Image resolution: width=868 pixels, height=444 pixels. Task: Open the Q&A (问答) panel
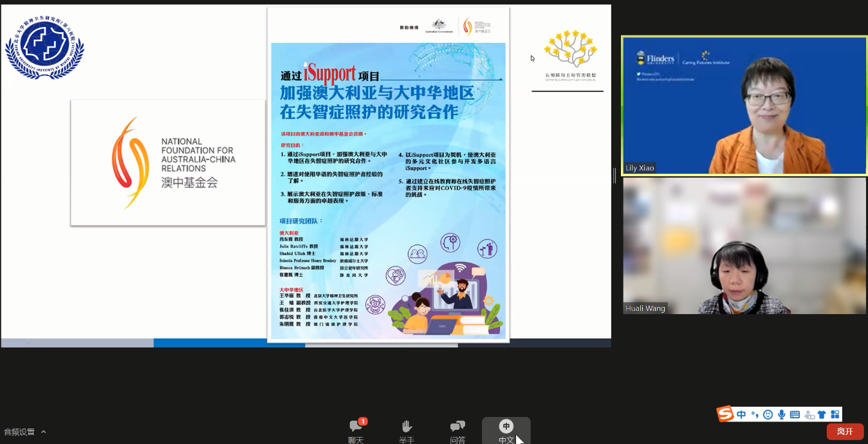(457, 431)
